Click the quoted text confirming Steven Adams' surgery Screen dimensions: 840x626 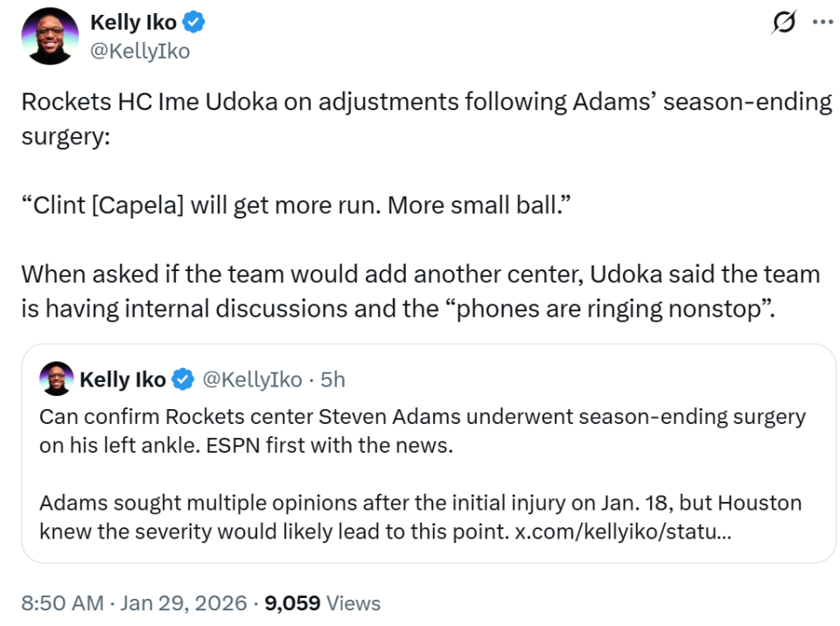(422, 430)
